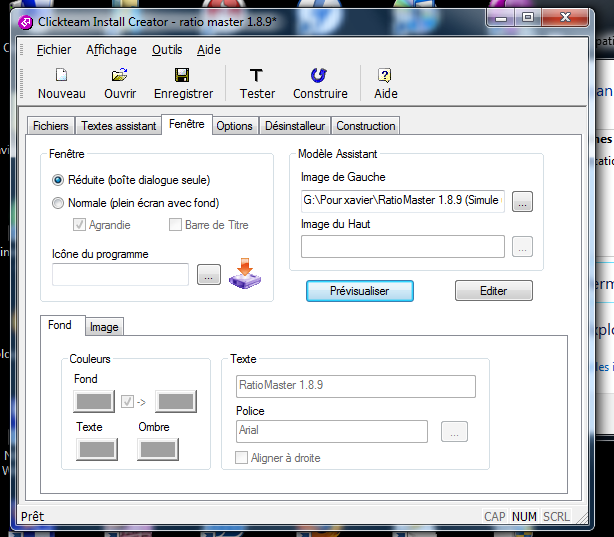Click second Fond gradient color swatch

coord(176,401)
